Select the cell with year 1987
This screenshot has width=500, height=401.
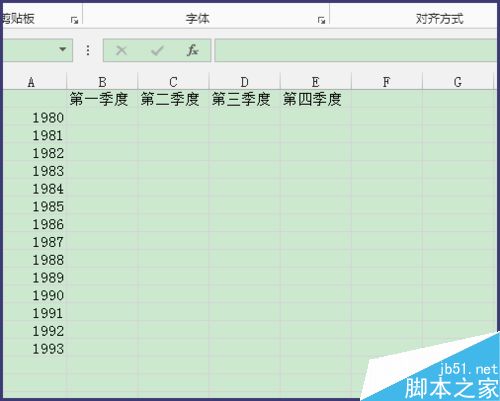(x=35, y=242)
